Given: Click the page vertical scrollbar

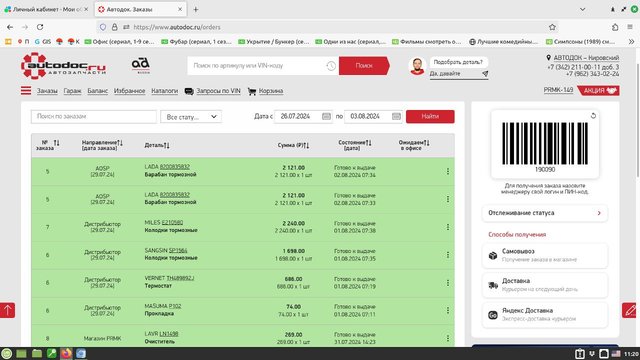Looking at the screenshot, I should coord(637,120).
